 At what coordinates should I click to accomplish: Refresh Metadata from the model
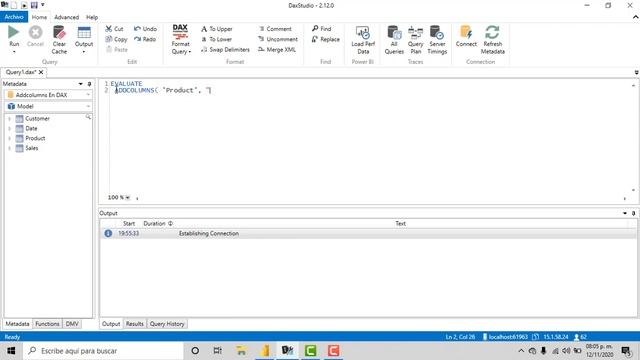493,40
